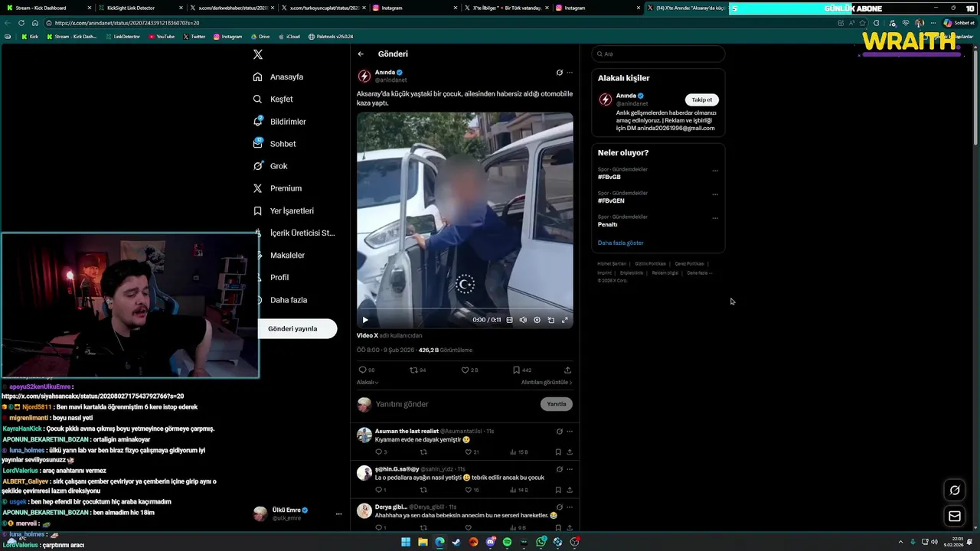Open Bildirimler notifications

(x=279, y=122)
